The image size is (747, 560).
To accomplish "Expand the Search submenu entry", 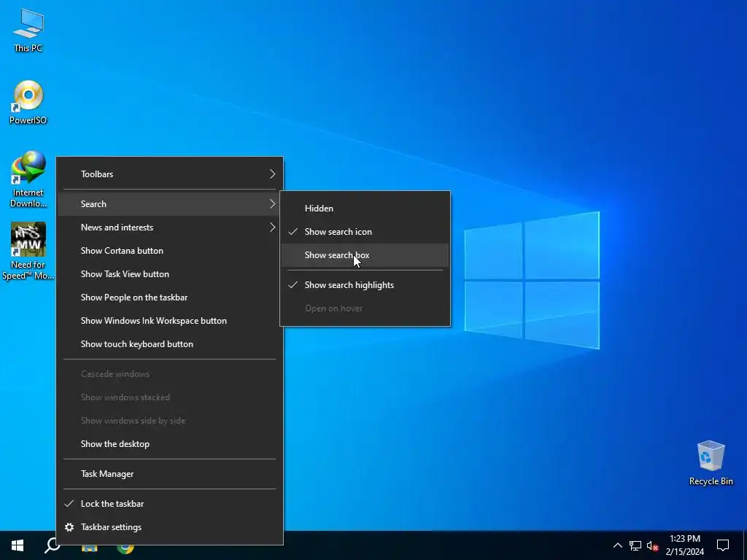I will pos(170,204).
